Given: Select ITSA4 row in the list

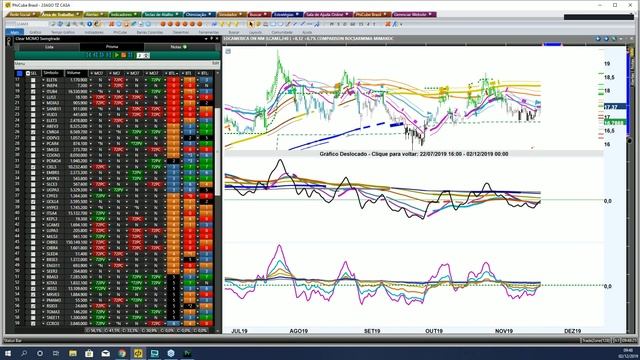Looking at the screenshot, I should (114, 213).
